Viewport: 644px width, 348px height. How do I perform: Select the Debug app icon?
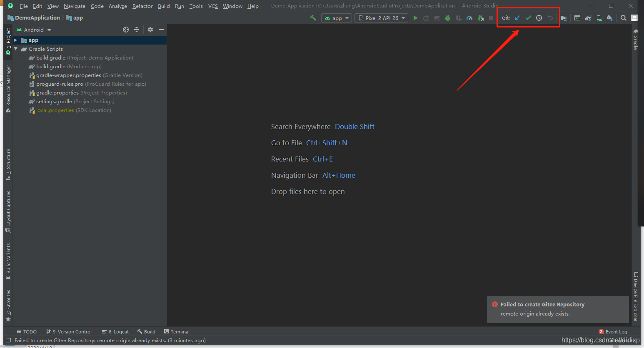click(x=447, y=18)
